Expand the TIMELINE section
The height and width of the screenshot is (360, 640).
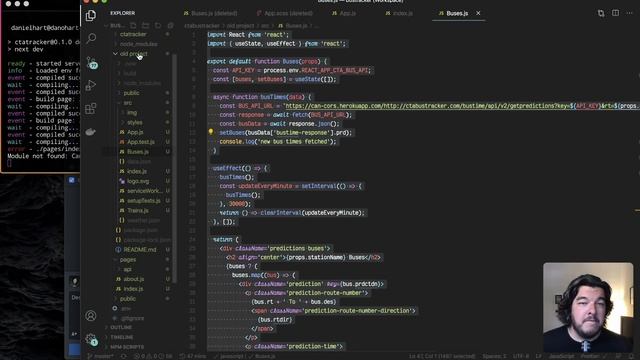pos(122,337)
